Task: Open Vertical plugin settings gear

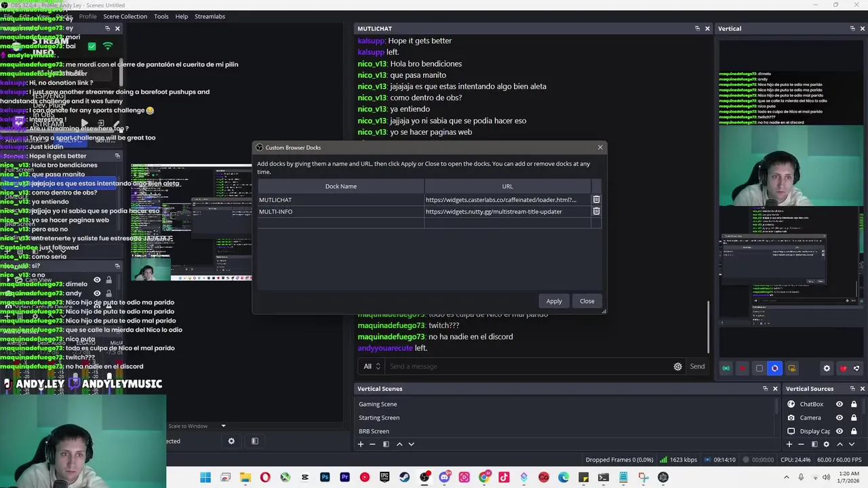Action: coord(827,369)
